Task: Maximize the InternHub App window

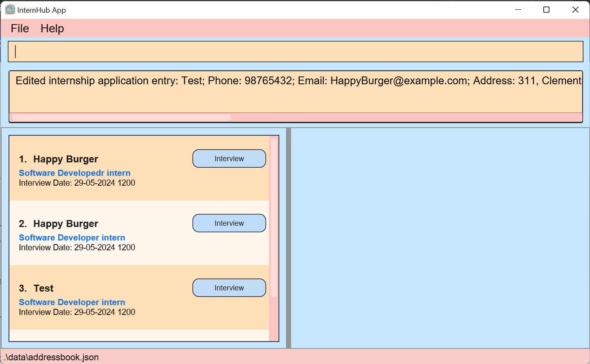Action: (x=546, y=9)
